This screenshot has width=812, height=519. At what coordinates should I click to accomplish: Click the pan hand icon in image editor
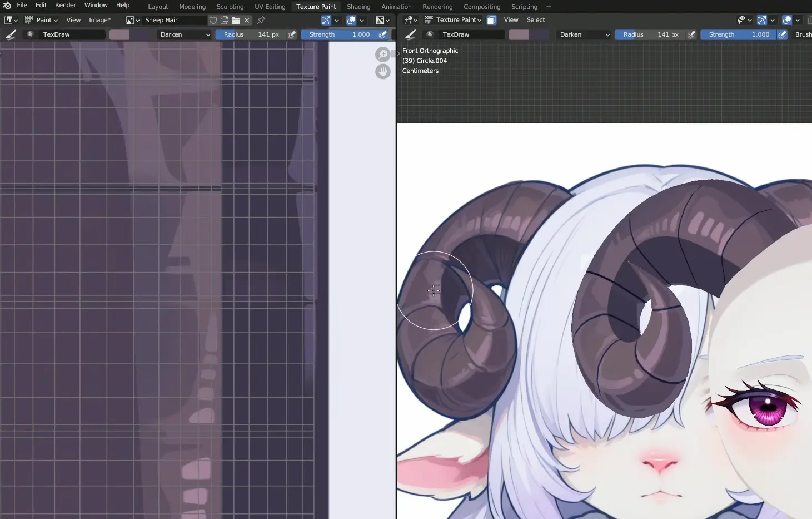click(382, 71)
